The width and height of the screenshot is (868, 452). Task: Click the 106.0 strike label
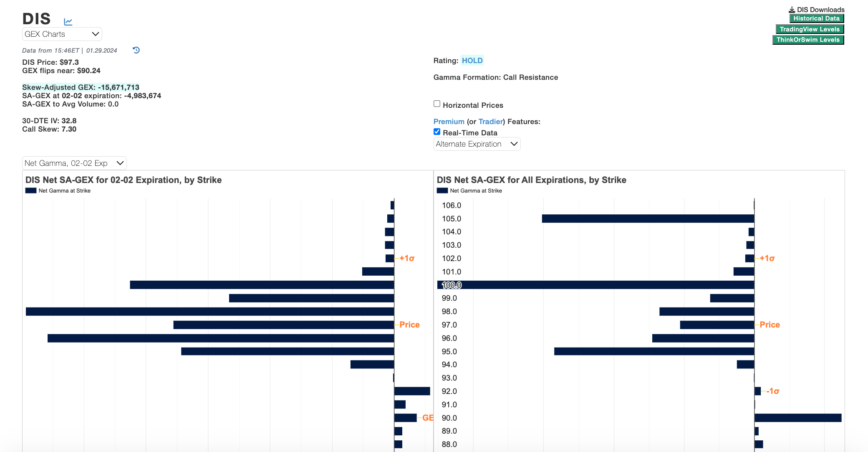coord(452,205)
